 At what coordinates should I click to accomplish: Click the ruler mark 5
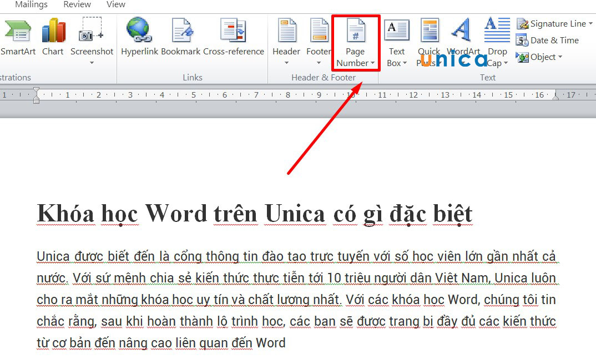point(194,95)
